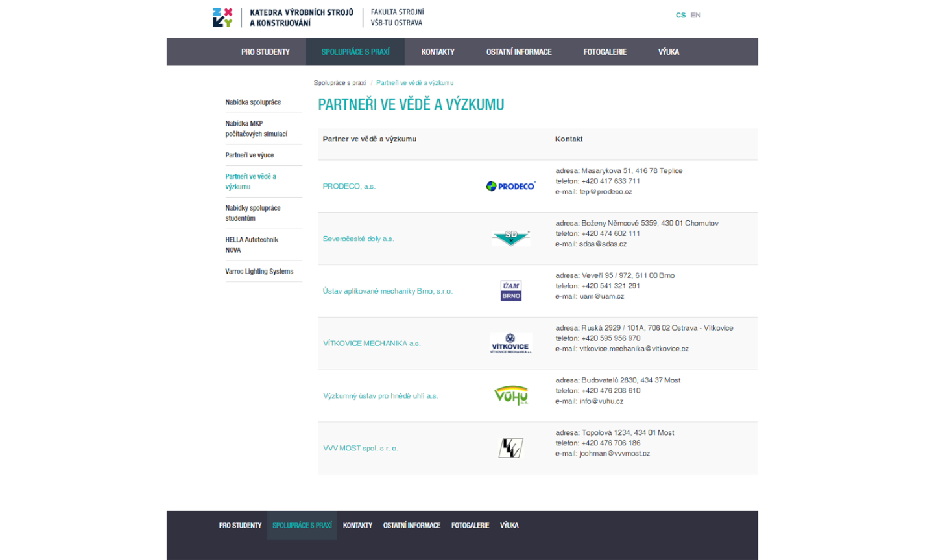Click phone number +420 476 706 186
The image size is (934, 560).
click(x=610, y=443)
